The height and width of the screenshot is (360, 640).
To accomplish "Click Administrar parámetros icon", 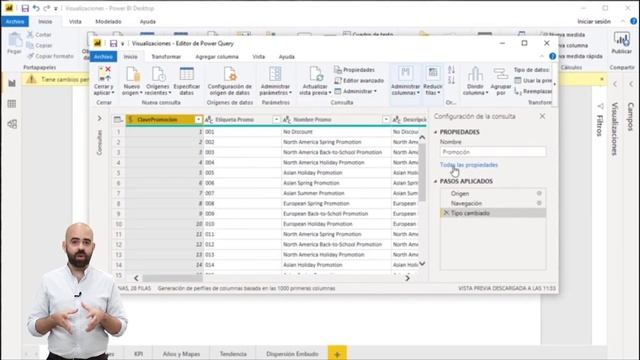I will (275, 74).
